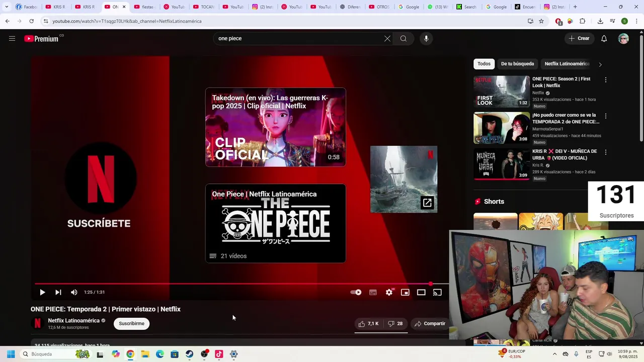Open KRIS R MUÑECA DE URBA thumbnail
644x362 pixels.
[x=502, y=164]
